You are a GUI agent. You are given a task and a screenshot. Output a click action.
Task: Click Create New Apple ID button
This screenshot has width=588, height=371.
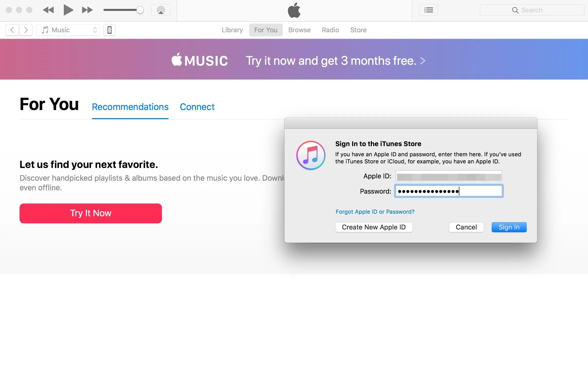coord(374,227)
